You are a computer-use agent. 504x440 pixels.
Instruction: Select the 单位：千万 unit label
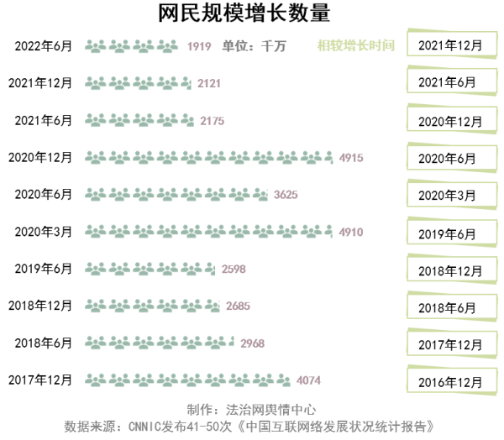tap(255, 45)
